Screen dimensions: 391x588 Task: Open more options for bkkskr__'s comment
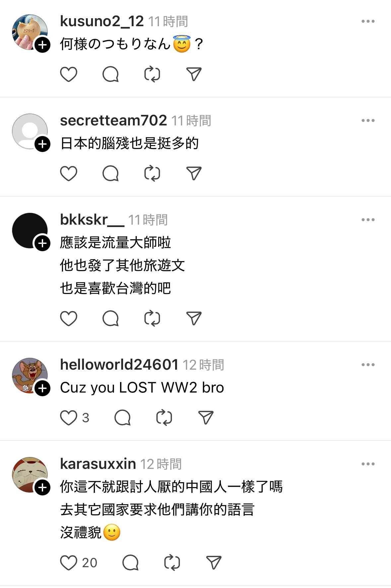coord(368,220)
